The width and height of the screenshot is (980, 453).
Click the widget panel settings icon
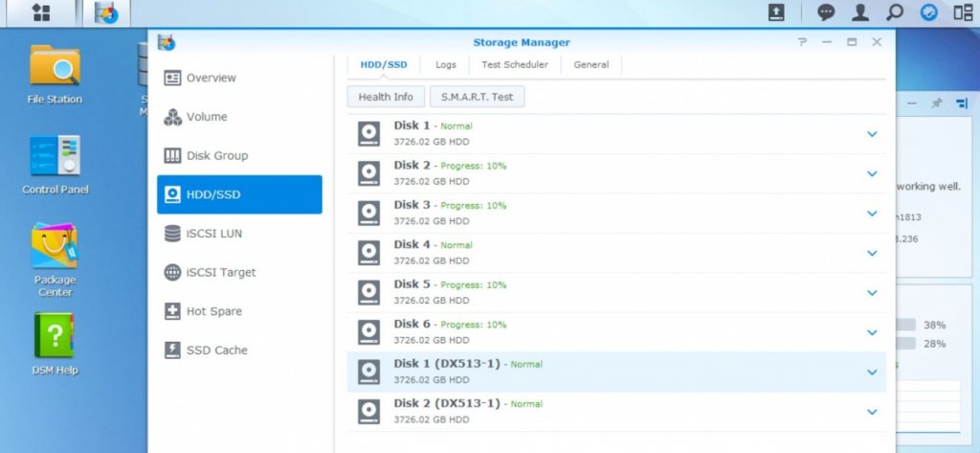pyautogui.click(x=962, y=103)
